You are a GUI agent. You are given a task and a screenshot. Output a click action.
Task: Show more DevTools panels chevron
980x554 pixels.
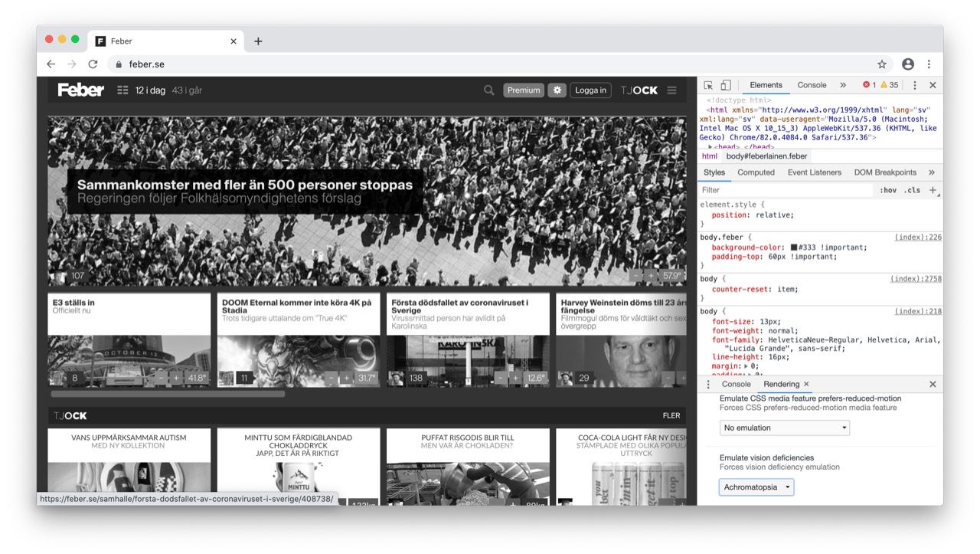coord(843,86)
